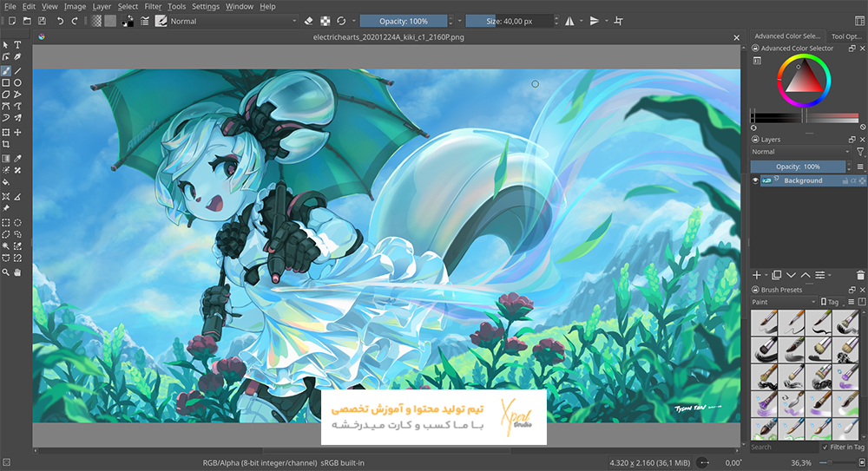
Task: Toggle preserve alpha checkerboard button
Action: [325, 21]
